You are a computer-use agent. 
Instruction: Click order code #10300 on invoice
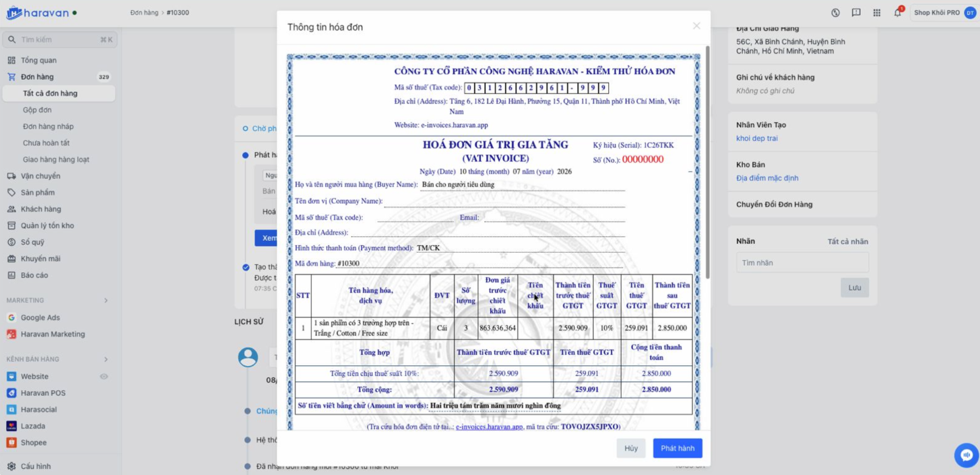coord(348,263)
